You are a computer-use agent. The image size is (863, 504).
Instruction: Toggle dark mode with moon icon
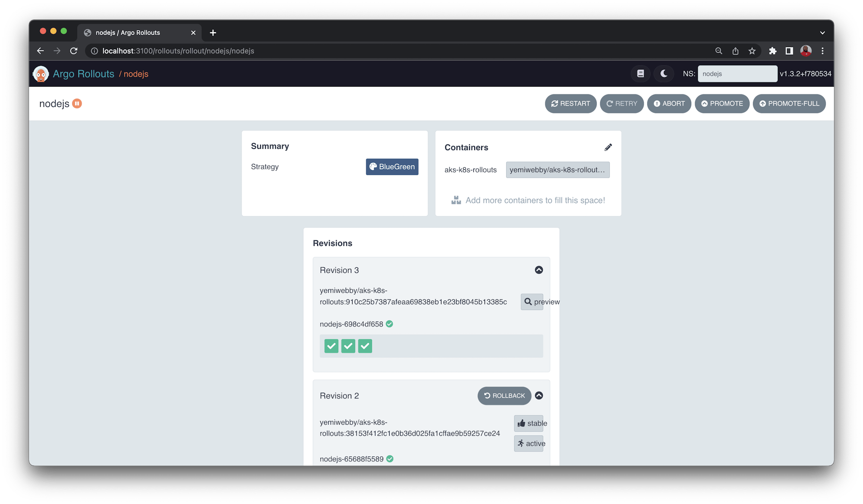(664, 74)
